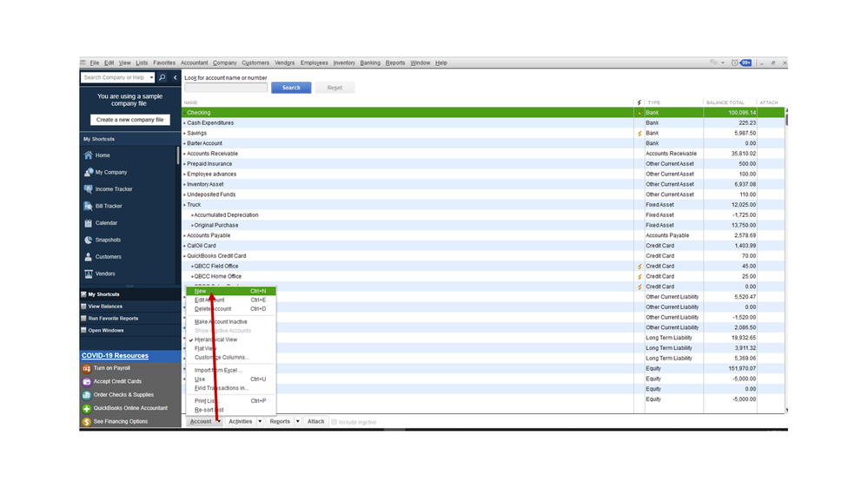The height and width of the screenshot is (488, 868).
Task: Open the Customers shortcut icon
Action: point(88,257)
